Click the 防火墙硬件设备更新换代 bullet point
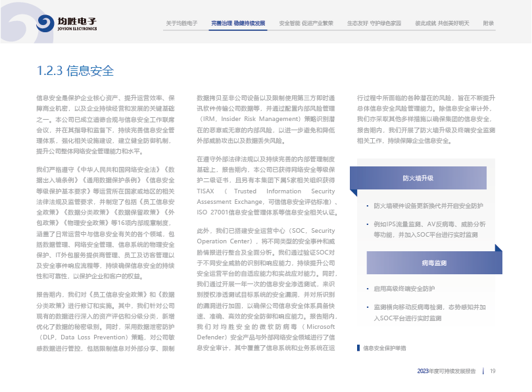 point(427,206)
